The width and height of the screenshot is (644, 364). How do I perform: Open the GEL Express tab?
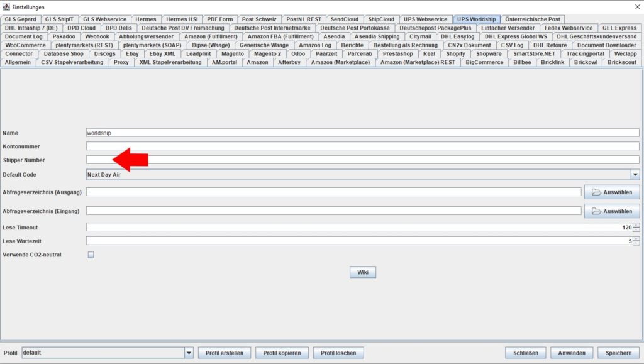pos(619,28)
